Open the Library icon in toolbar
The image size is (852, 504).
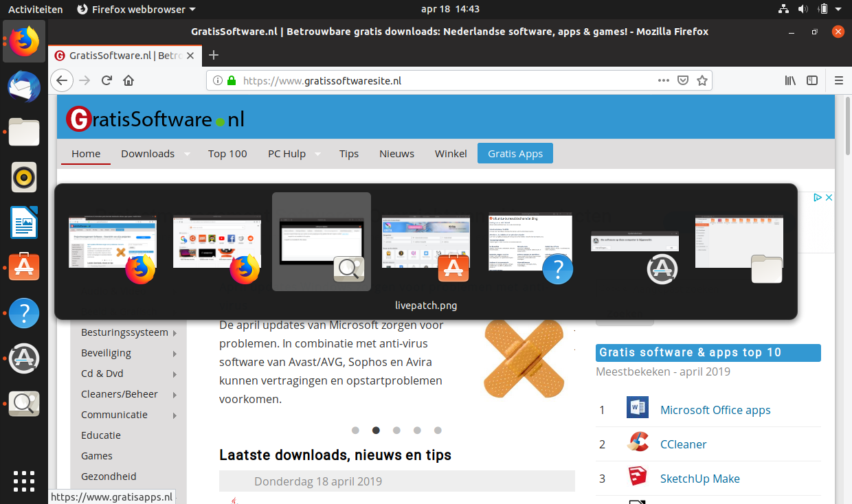[x=790, y=80]
